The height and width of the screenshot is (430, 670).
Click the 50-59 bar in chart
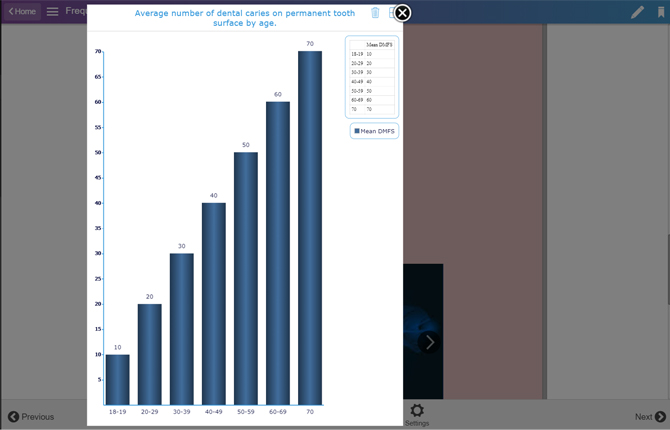click(x=246, y=278)
